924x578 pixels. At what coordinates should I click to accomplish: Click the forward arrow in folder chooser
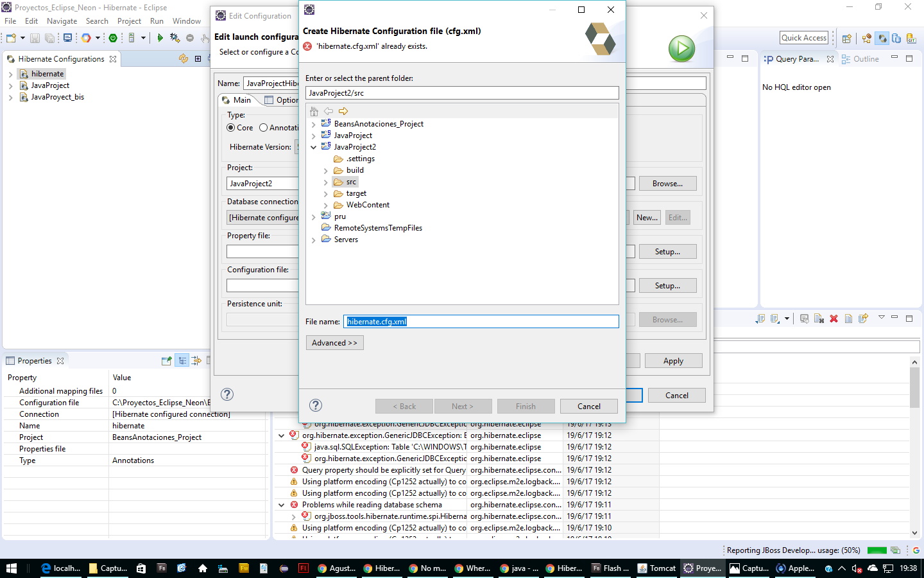tap(343, 111)
